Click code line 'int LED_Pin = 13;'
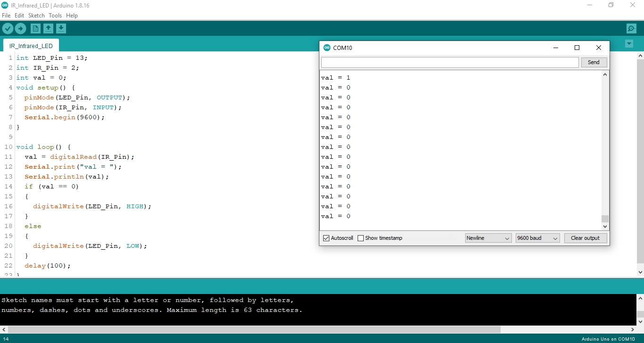 [x=52, y=58]
